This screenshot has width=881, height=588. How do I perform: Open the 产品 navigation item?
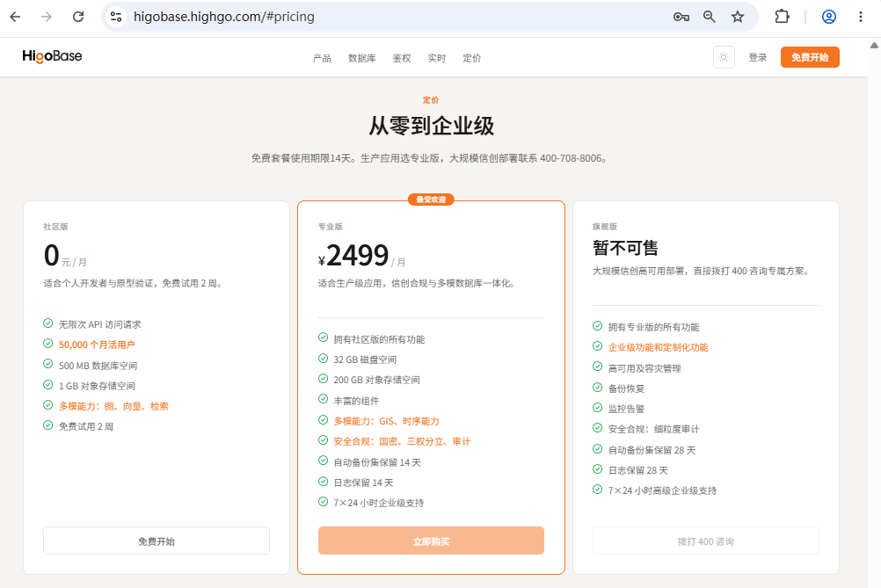(322, 58)
